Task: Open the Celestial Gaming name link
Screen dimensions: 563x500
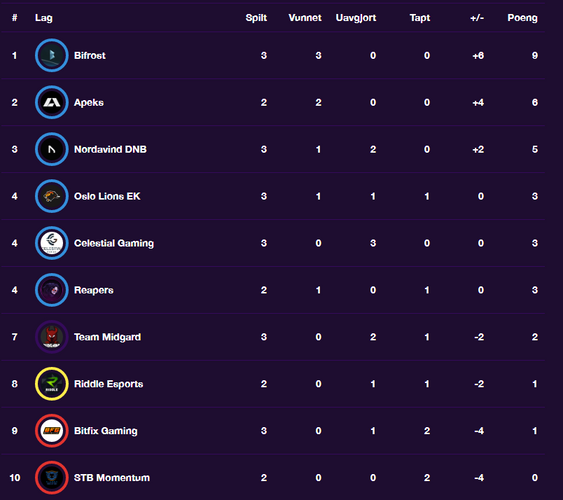Action: [x=114, y=243]
